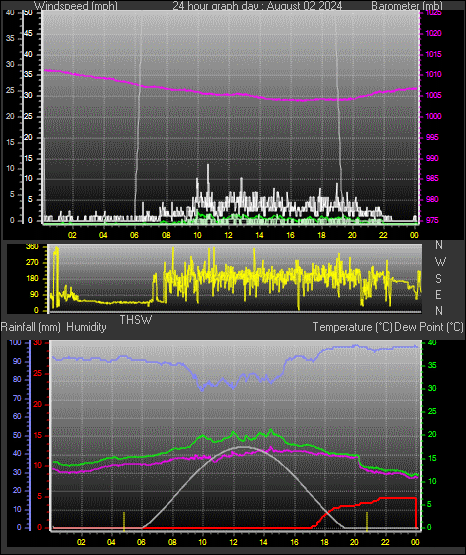Click the "Humidity" label

click(x=86, y=327)
